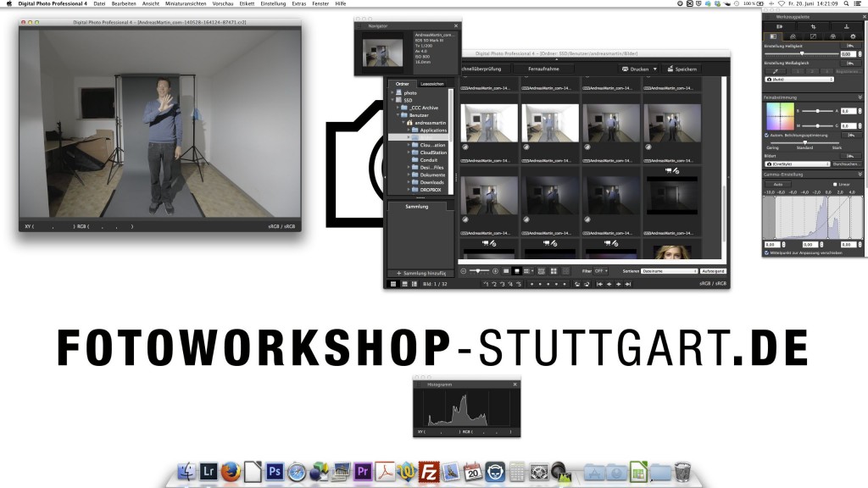
Task: Open Premiere Pro from the Dock
Action: 363,472
